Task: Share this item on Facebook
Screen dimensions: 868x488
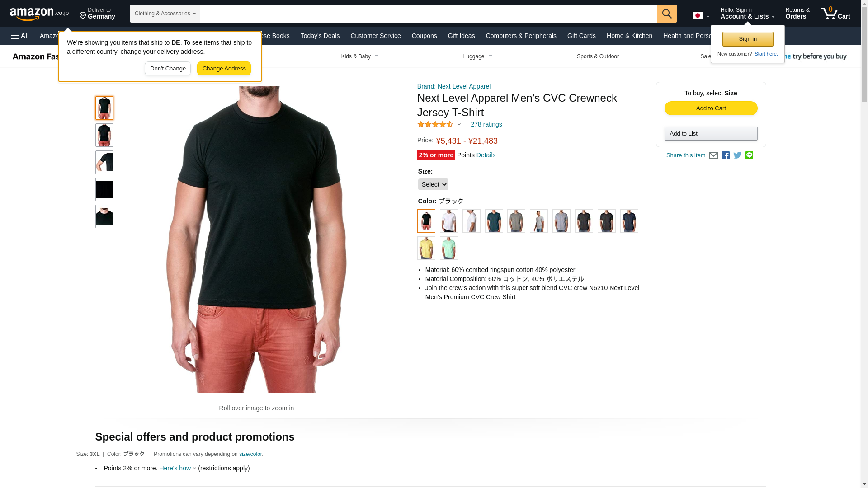Action: [726, 155]
